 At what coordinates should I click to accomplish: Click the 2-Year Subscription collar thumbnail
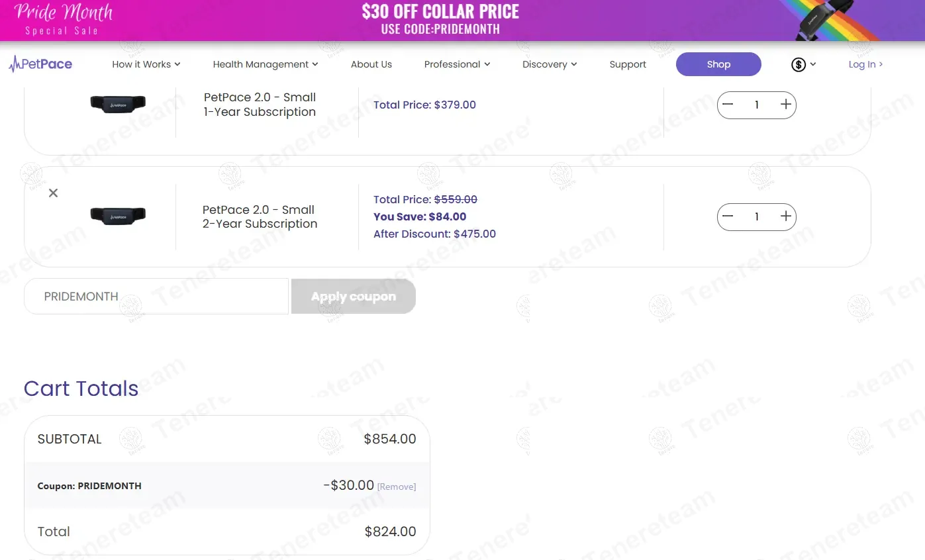click(x=118, y=216)
